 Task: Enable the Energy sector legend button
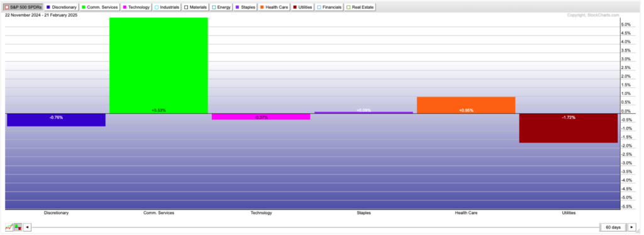click(221, 7)
